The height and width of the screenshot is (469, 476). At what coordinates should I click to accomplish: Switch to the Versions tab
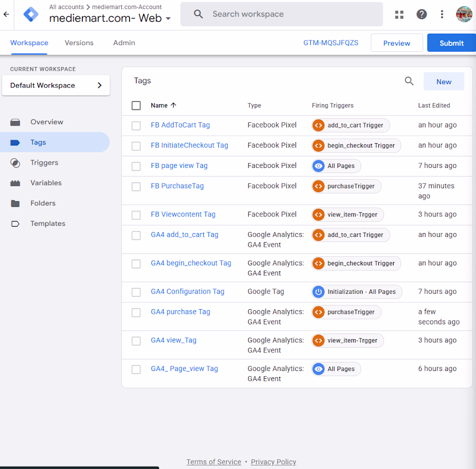(79, 43)
